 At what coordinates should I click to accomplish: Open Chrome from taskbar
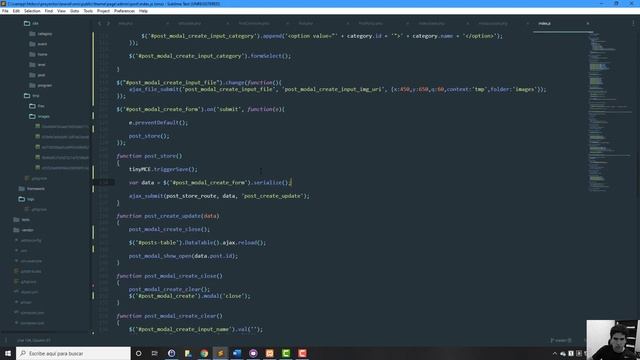[x=204, y=353]
